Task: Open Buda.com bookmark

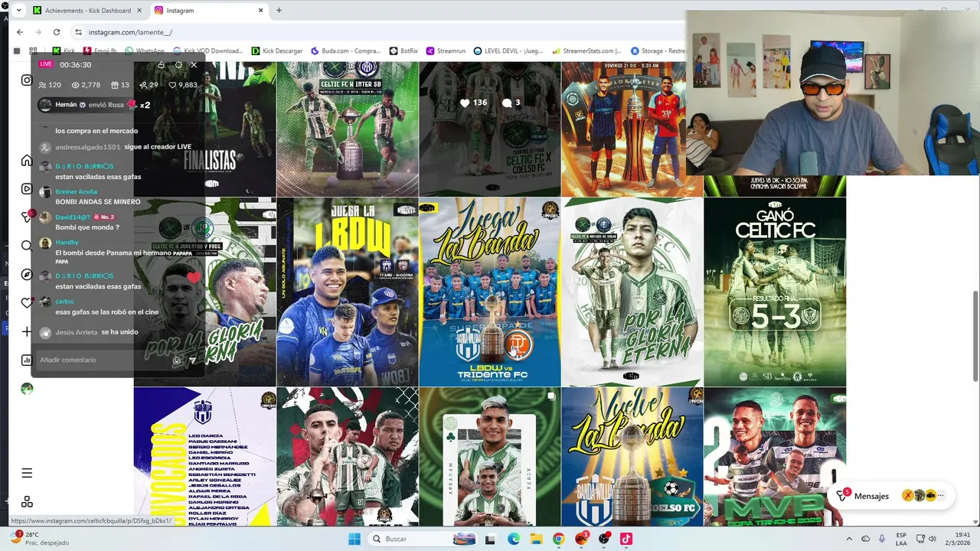Action: click(345, 51)
